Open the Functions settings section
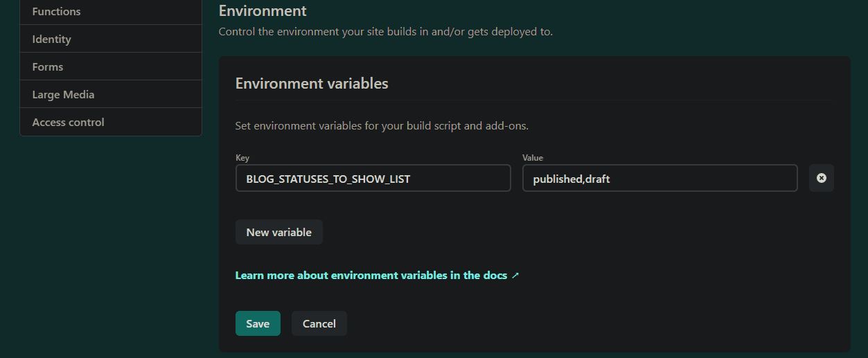The image size is (868, 358). (x=111, y=11)
